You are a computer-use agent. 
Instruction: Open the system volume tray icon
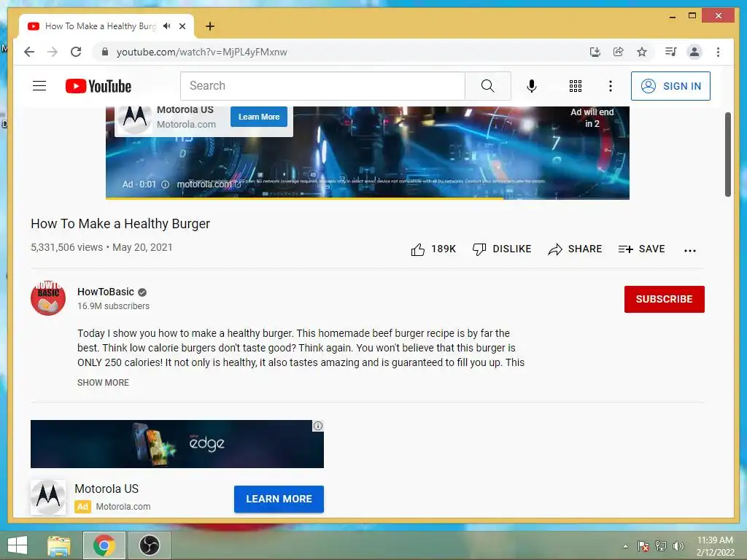678,546
